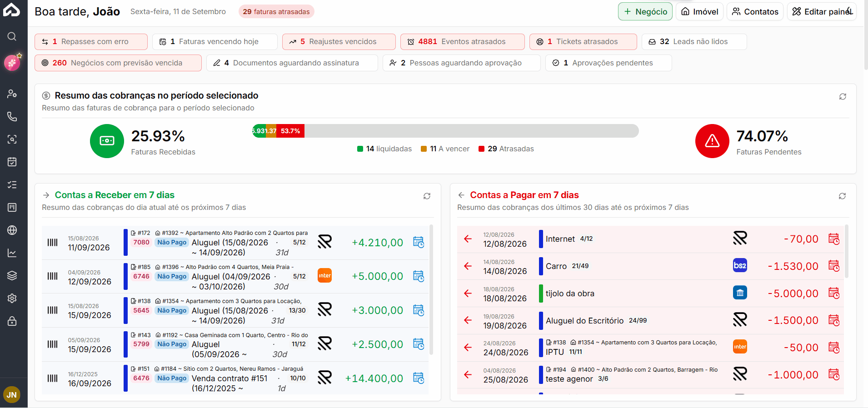
Task: Open search from the sidebar magnifier icon
Action: click(x=12, y=36)
